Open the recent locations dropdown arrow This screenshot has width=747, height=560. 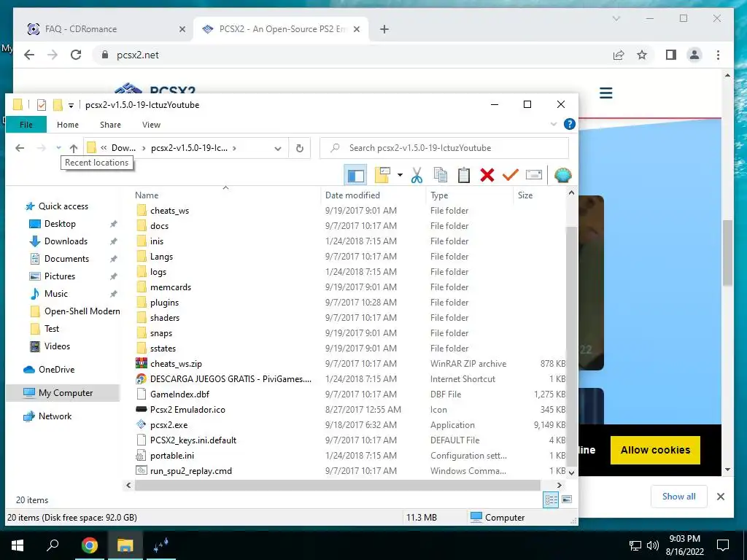tap(58, 148)
